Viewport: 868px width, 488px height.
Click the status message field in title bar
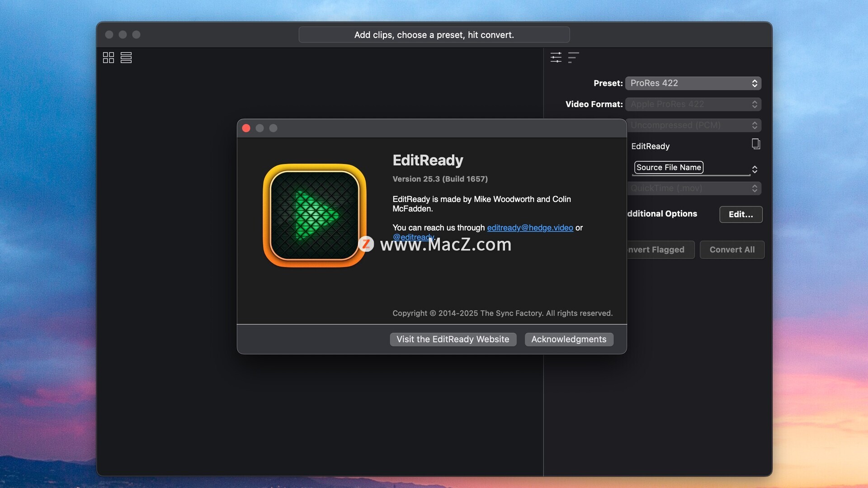point(434,35)
